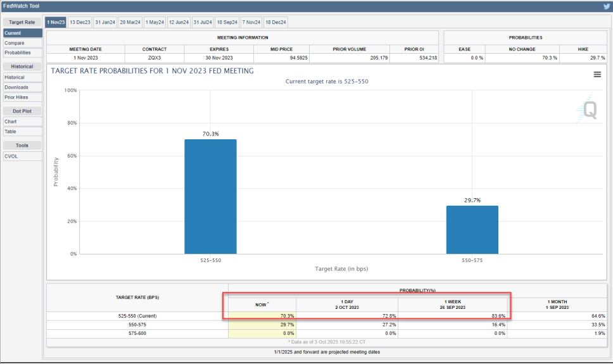Open the 7 Nov24 meeting tab
The height and width of the screenshot is (364, 613).
click(x=251, y=22)
